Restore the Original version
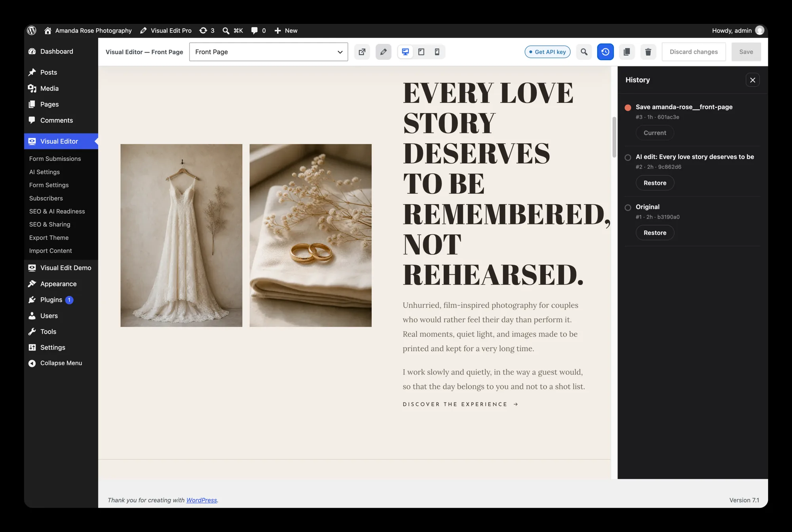Screen dimensions: 792x532 (655, 233)
